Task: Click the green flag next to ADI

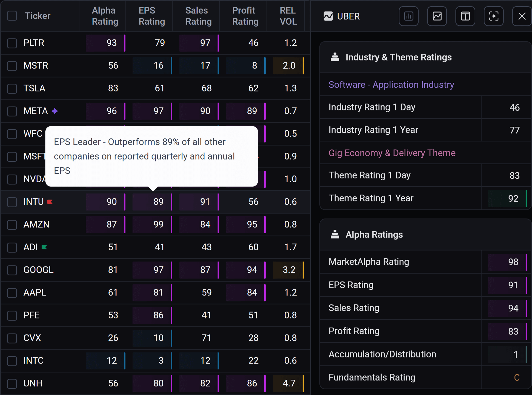Action: (x=44, y=247)
